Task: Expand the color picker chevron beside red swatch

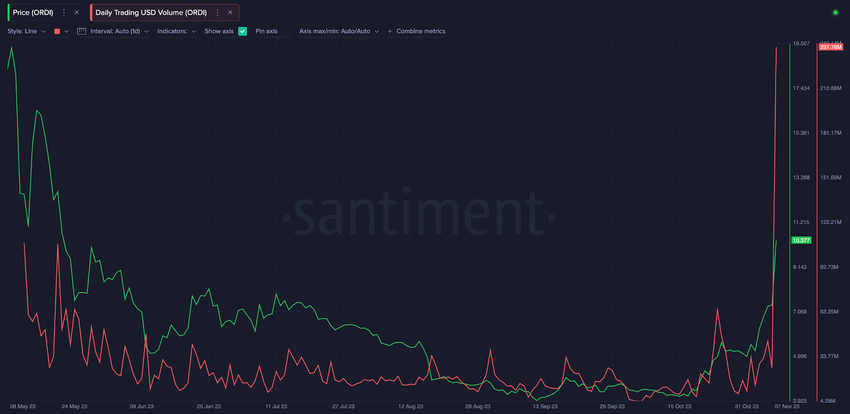Action: click(x=66, y=31)
